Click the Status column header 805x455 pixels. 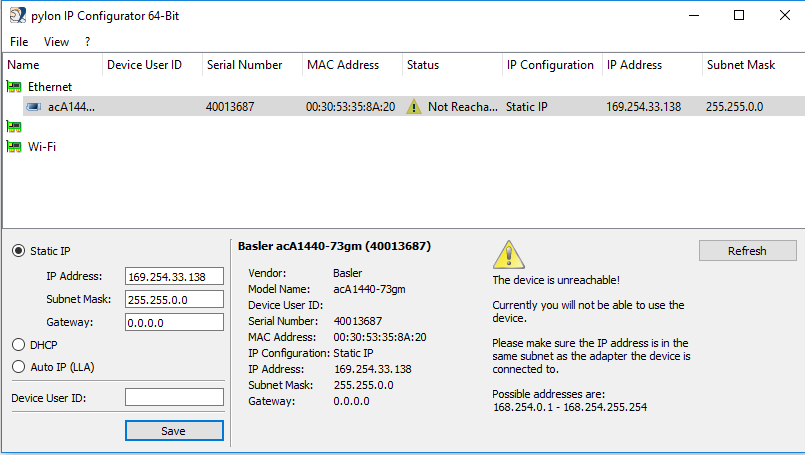pos(452,65)
